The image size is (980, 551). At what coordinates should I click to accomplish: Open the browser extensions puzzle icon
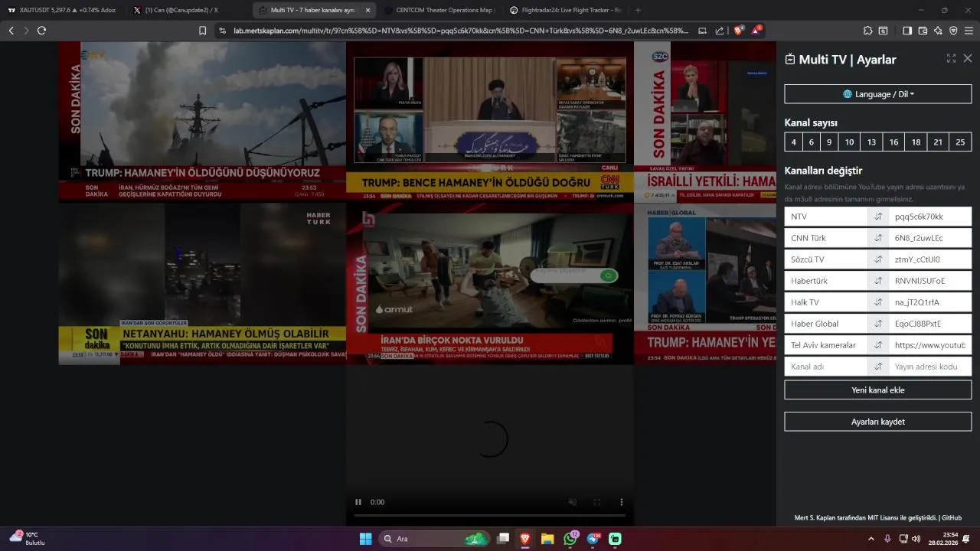pyautogui.click(x=867, y=31)
